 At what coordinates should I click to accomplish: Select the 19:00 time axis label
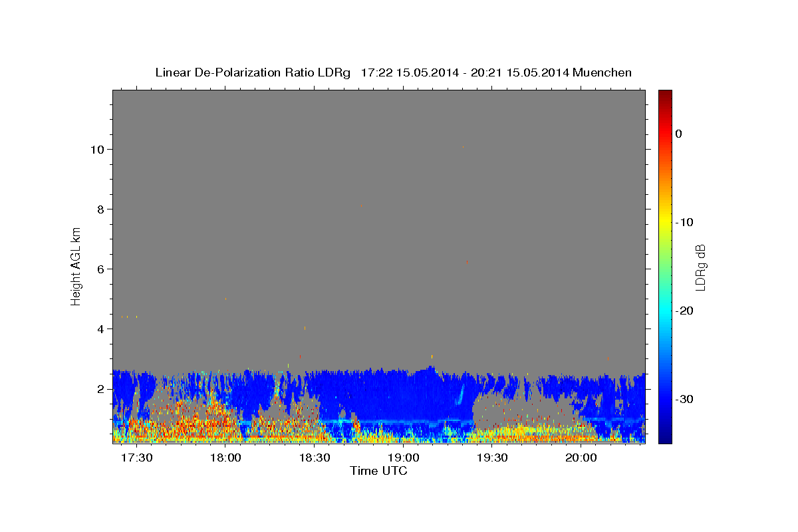click(403, 458)
